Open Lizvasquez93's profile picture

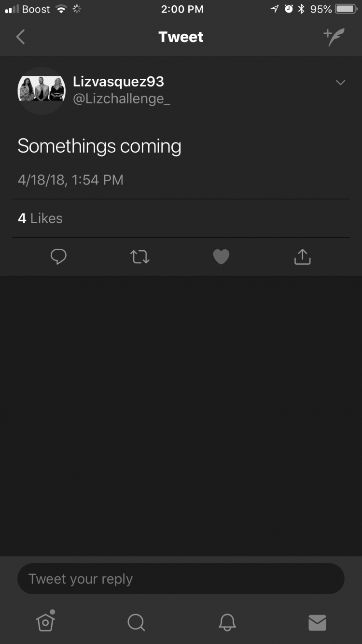click(42, 90)
